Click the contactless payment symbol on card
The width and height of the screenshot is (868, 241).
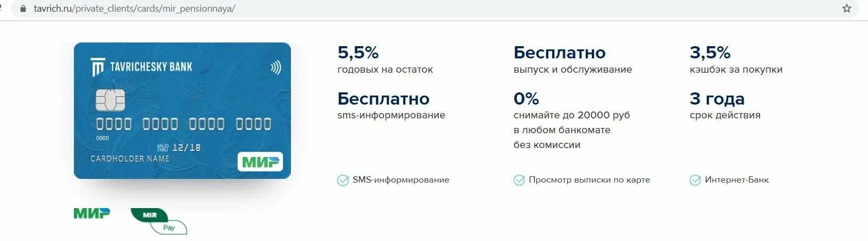coord(276,67)
